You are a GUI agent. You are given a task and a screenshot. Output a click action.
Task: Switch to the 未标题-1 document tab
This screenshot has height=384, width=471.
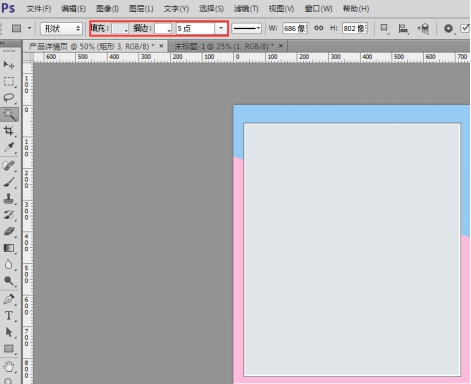[x=224, y=46]
